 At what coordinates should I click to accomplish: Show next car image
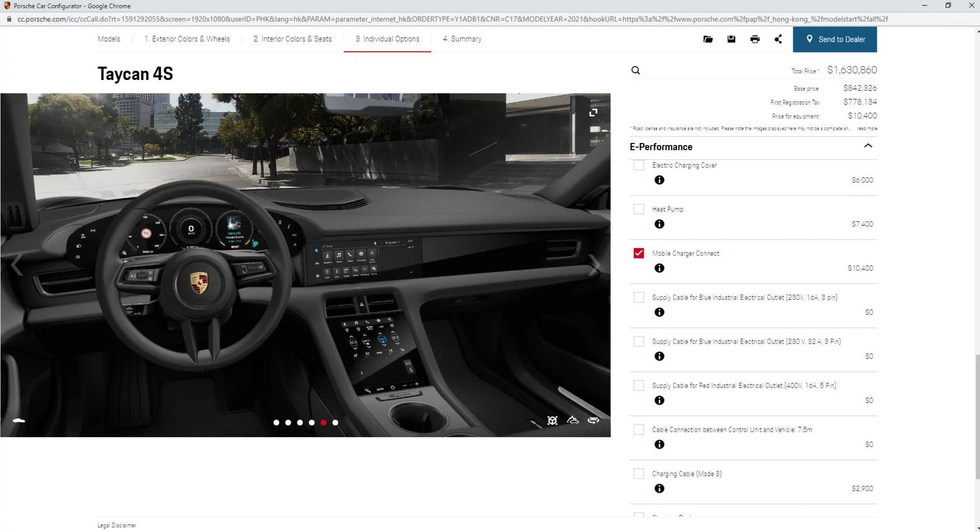[594, 265]
